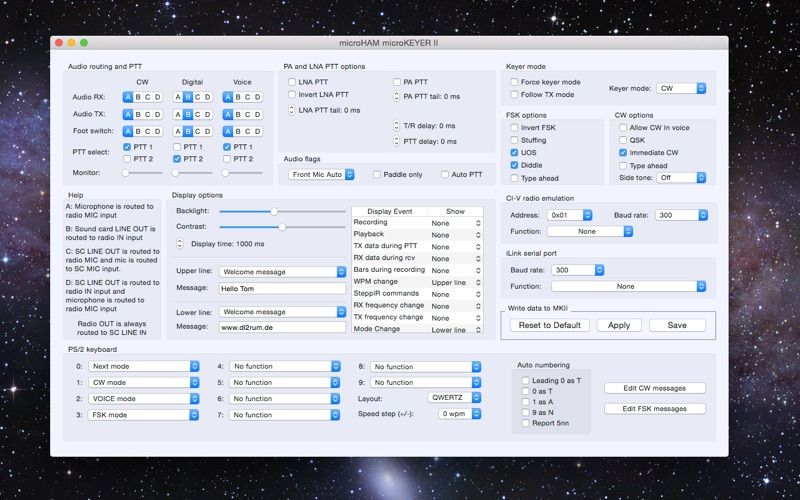800x500 pixels.
Task: Enable the PA PTT checkbox
Action: (397, 82)
